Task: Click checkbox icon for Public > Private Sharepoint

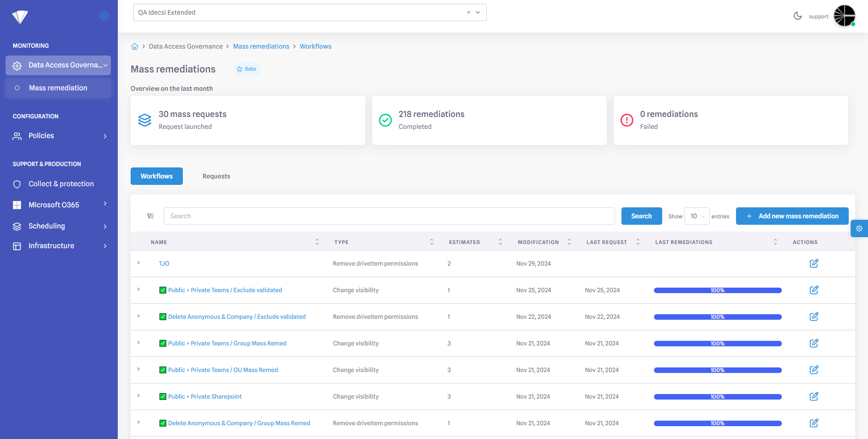Action: point(163,396)
